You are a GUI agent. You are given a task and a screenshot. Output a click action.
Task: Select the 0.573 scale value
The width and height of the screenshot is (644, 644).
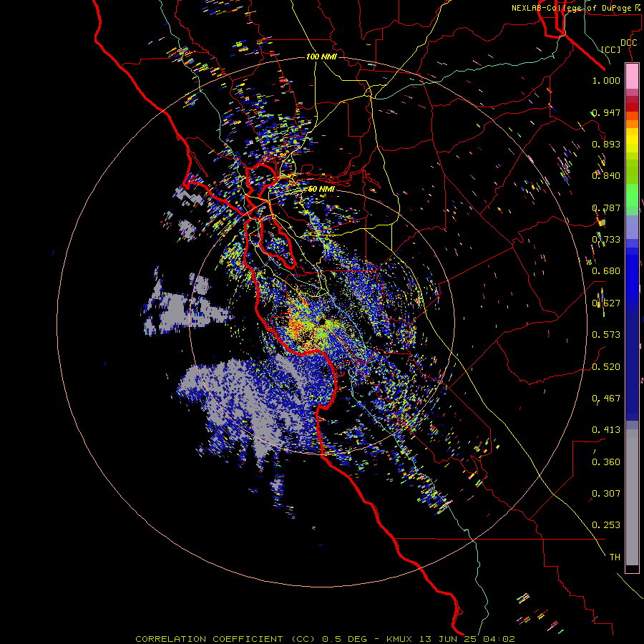tap(606, 335)
